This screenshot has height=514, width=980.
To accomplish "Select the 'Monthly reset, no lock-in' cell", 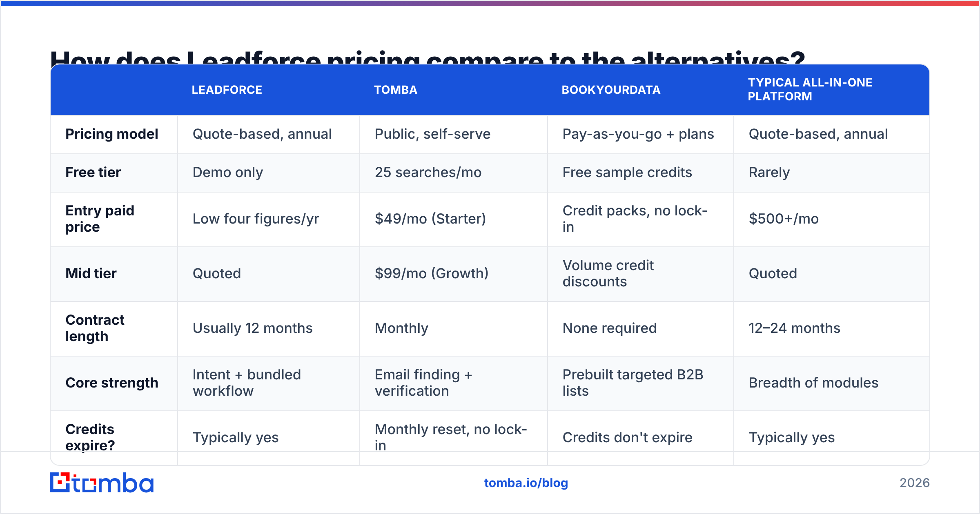I will click(x=453, y=438).
